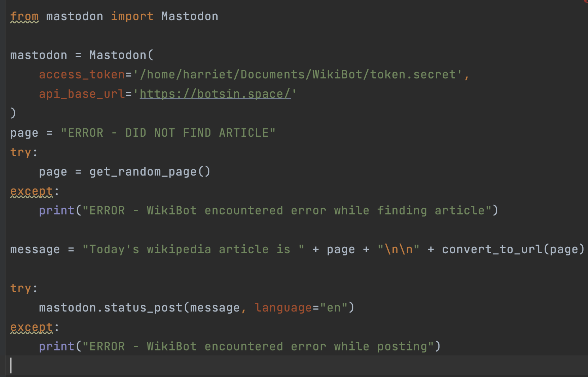The image size is (588, 377).
Task: Click the api_base_url parameter name
Action: pos(82,94)
